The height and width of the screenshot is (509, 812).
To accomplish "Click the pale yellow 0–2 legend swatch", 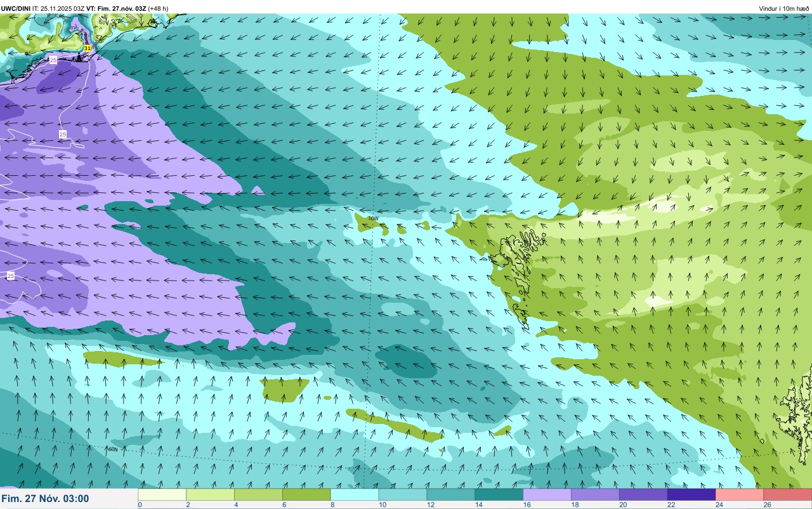I will (x=162, y=494).
